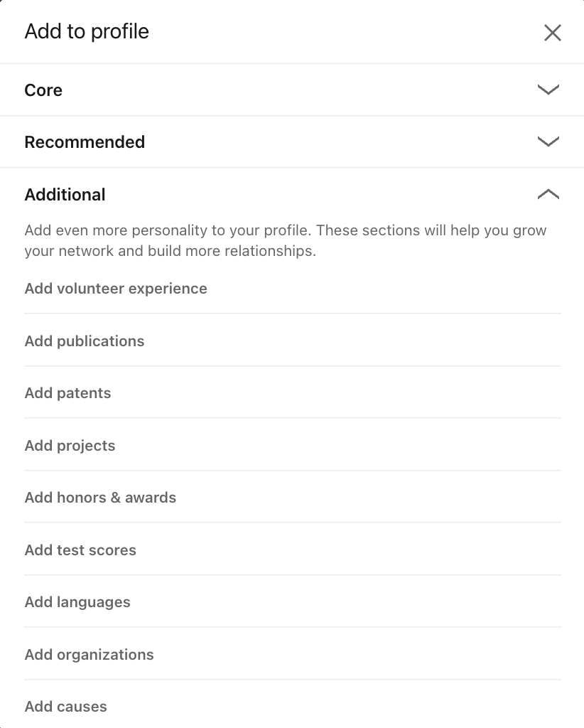Click the Additional section heading
This screenshot has width=584, height=728.
coord(65,195)
